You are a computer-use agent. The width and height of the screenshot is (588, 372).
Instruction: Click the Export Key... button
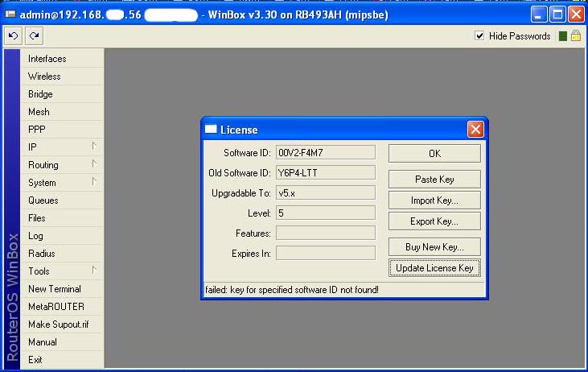(x=434, y=221)
